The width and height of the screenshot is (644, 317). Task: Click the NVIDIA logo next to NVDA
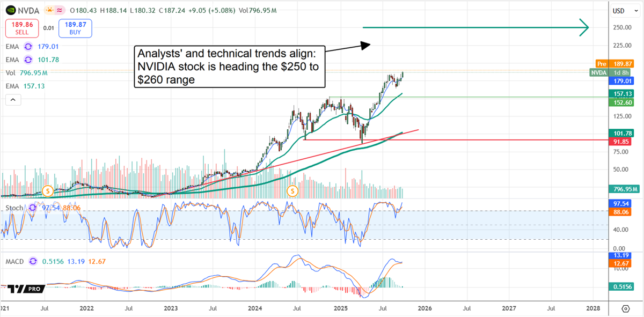[x=10, y=10]
